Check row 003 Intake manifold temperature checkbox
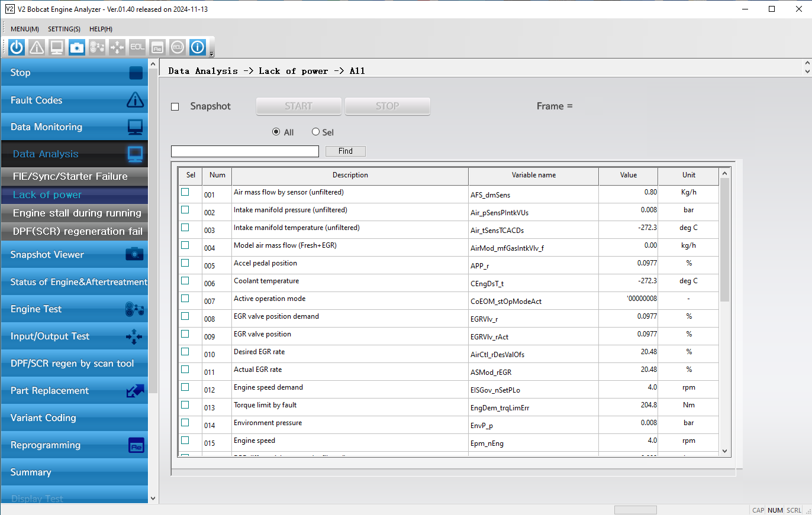The height and width of the screenshot is (515, 812). [185, 228]
